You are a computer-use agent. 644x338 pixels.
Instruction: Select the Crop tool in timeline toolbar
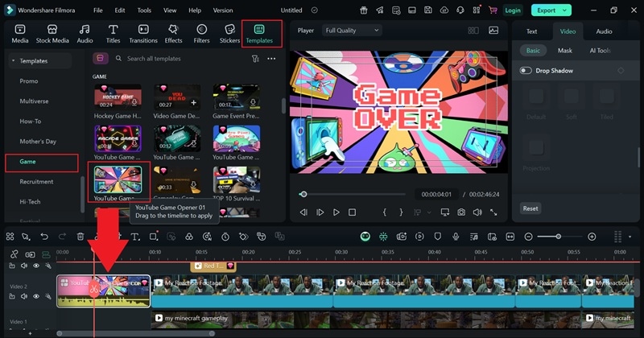[153, 237]
